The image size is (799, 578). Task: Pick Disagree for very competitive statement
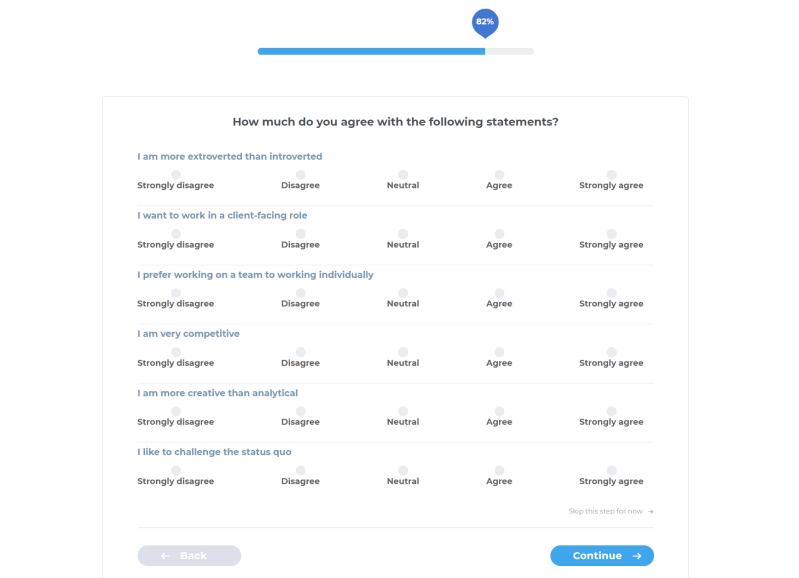pyautogui.click(x=300, y=352)
